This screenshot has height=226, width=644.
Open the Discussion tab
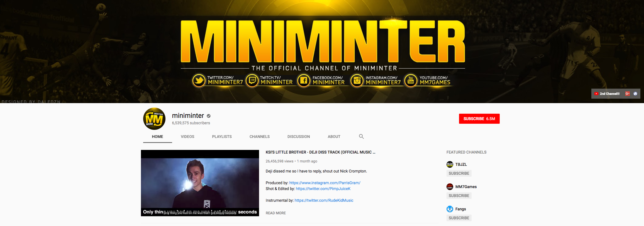coord(299,137)
